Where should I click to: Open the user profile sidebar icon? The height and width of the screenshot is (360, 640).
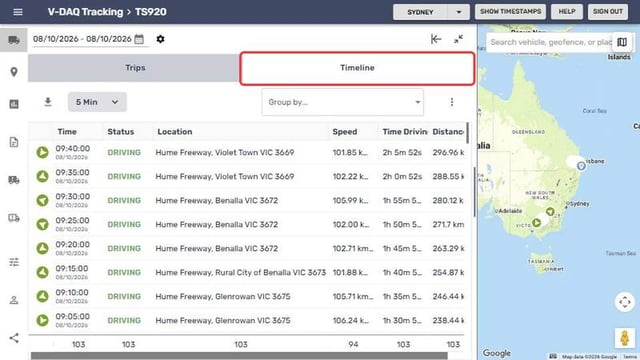click(x=14, y=300)
